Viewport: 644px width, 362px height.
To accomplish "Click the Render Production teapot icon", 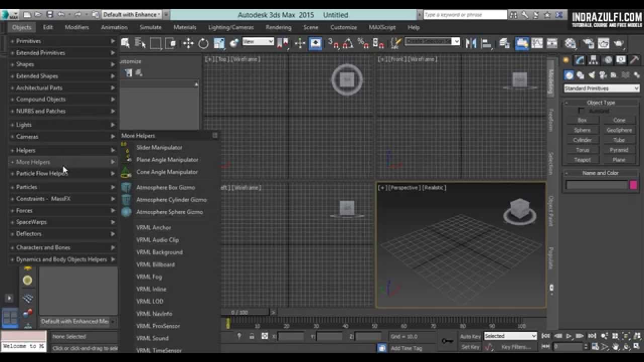I will coord(618,44).
